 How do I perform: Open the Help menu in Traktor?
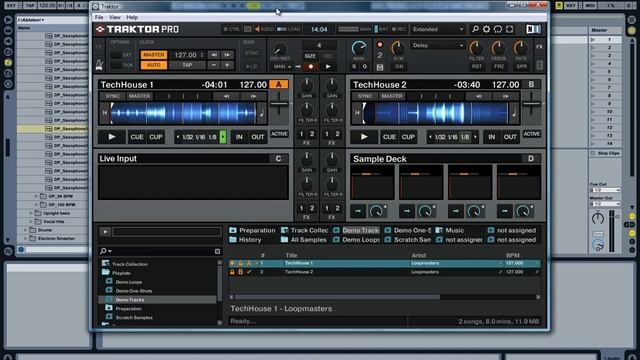(132, 18)
